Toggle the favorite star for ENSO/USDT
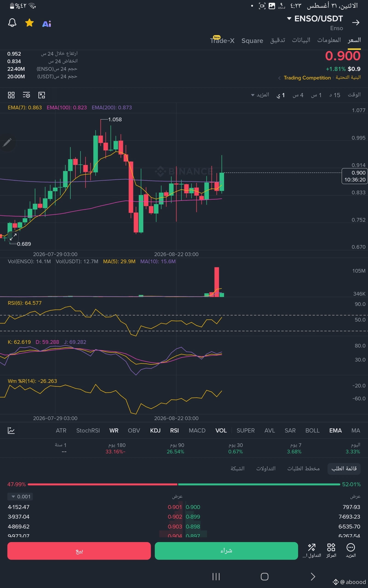 coord(29,23)
